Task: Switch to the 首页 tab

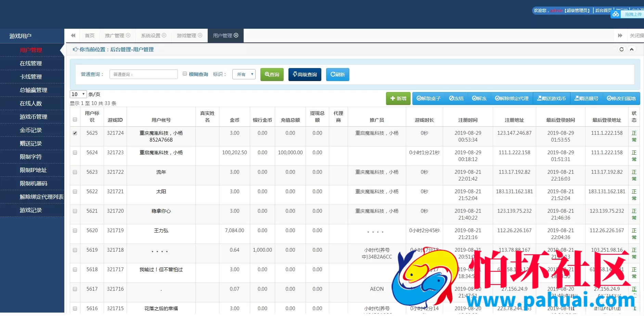Action: coord(90,36)
